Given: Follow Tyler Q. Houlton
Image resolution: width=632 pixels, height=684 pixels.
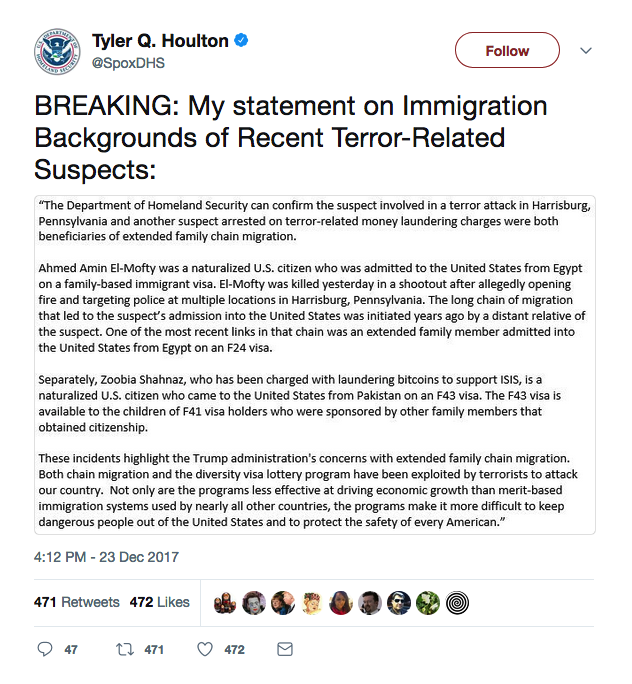Looking at the screenshot, I should pos(507,50).
